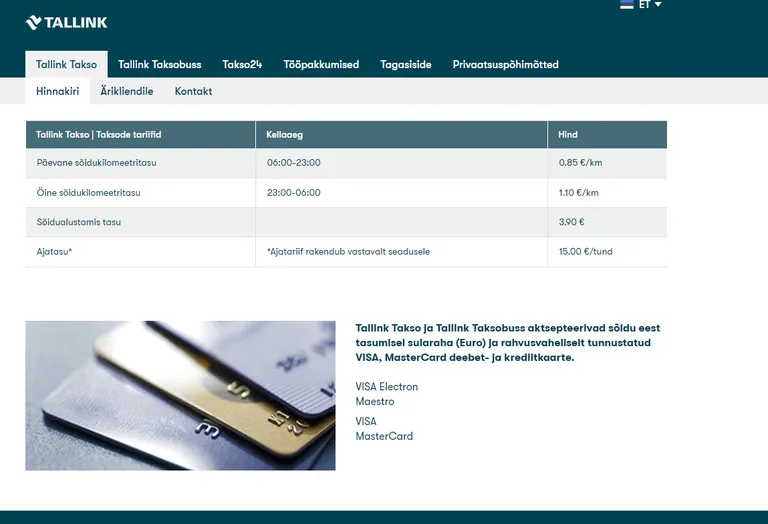Select the 'Sõidualustamis tasu' row label

pos(79,222)
